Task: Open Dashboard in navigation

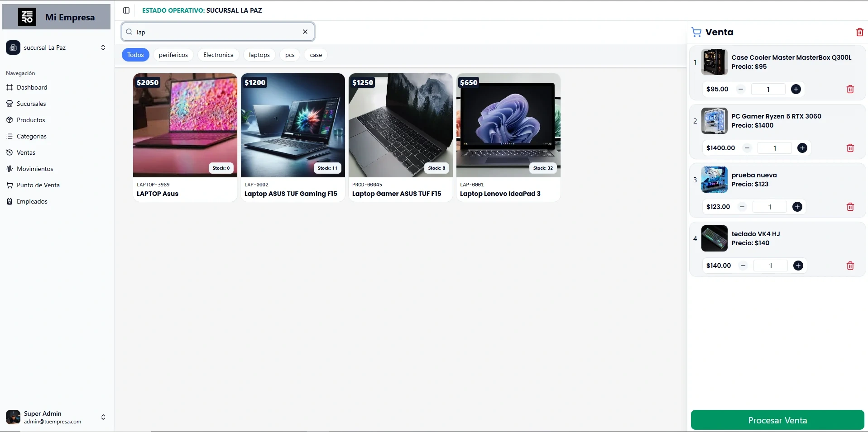Action: [x=32, y=87]
